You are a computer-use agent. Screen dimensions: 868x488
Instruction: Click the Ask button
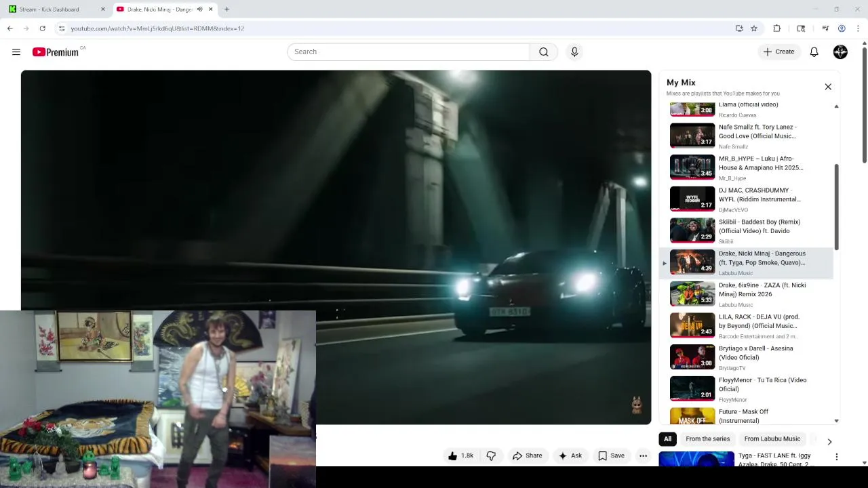(570, 455)
